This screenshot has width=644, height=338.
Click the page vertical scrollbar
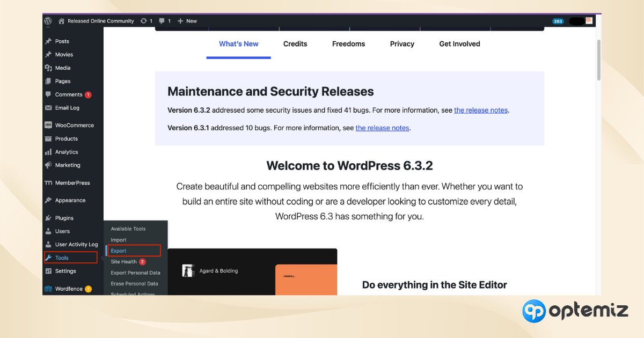pos(598,59)
